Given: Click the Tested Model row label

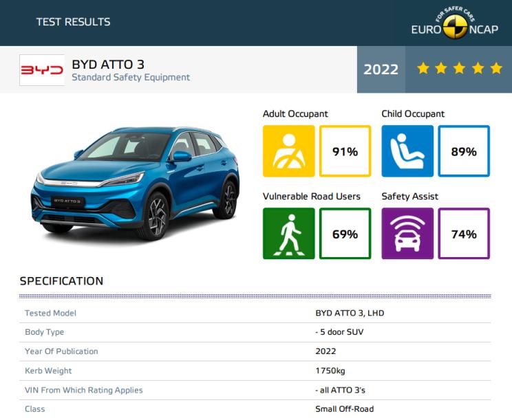Looking at the screenshot, I should [x=51, y=313].
